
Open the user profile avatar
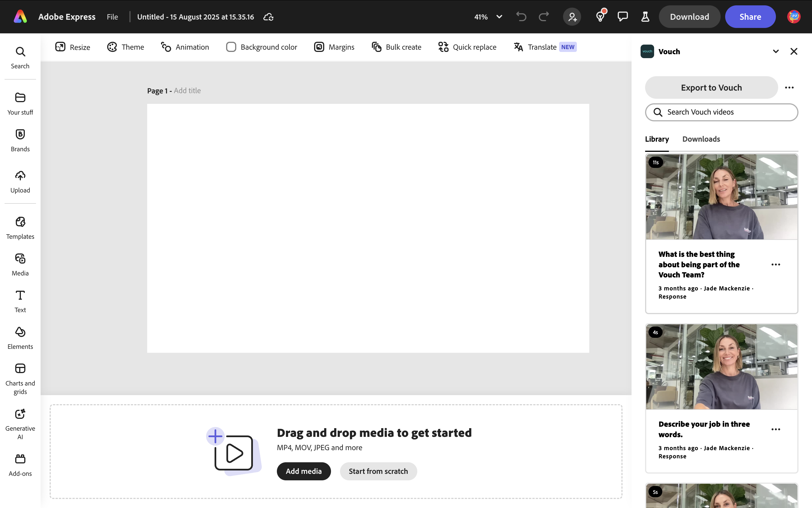(794, 16)
